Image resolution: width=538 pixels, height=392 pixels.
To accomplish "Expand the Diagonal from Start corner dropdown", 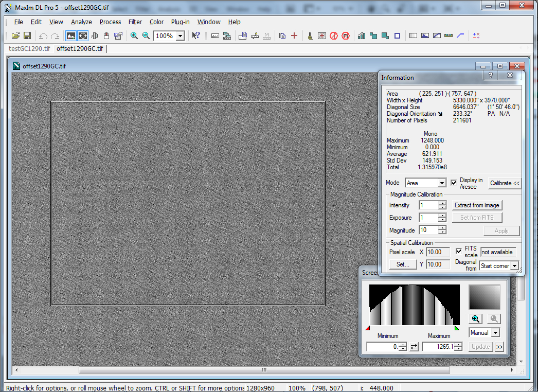I will pyautogui.click(x=514, y=266).
